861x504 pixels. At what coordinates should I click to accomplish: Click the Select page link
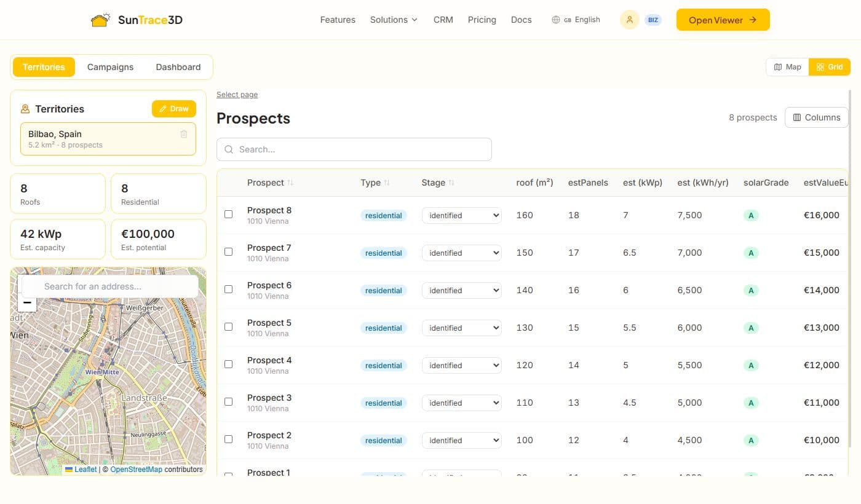237,95
